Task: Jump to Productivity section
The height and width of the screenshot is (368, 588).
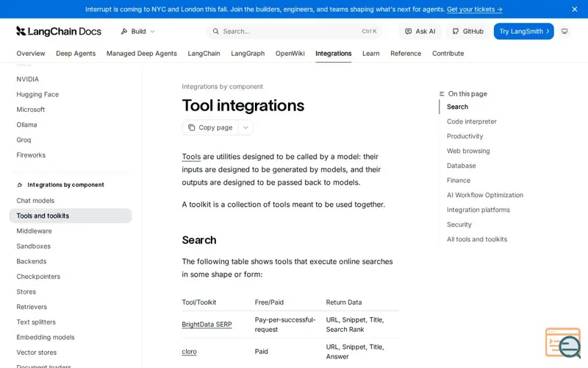Action: coord(465,136)
